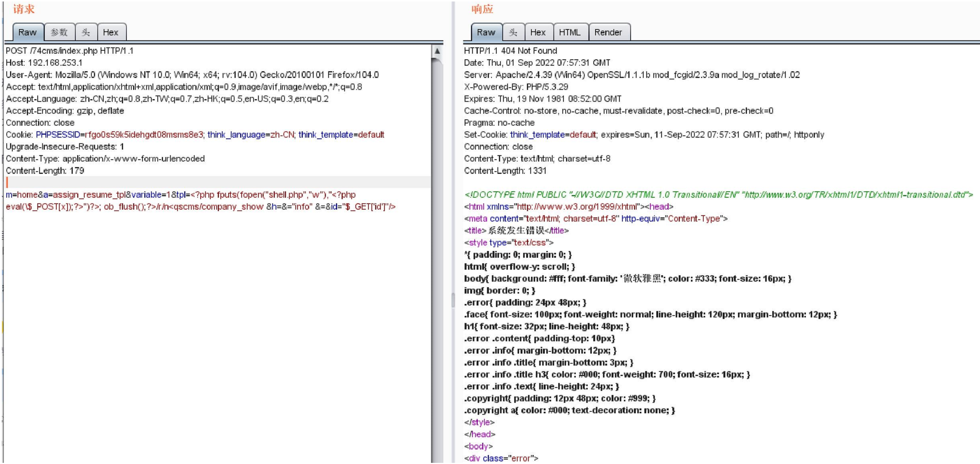The image size is (980, 464).
Task: Click the 响应 panel title
Action: click(x=483, y=9)
